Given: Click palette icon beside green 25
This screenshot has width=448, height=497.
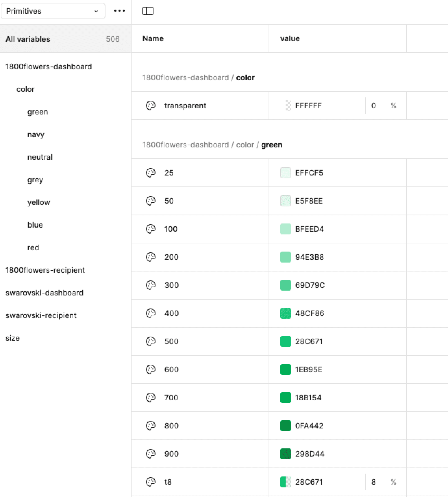Looking at the screenshot, I should [151, 173].
